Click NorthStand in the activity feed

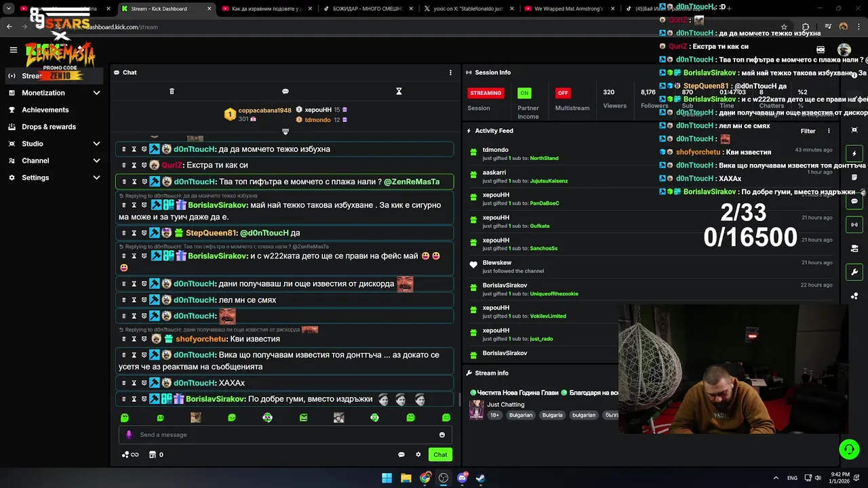point(544,159)
